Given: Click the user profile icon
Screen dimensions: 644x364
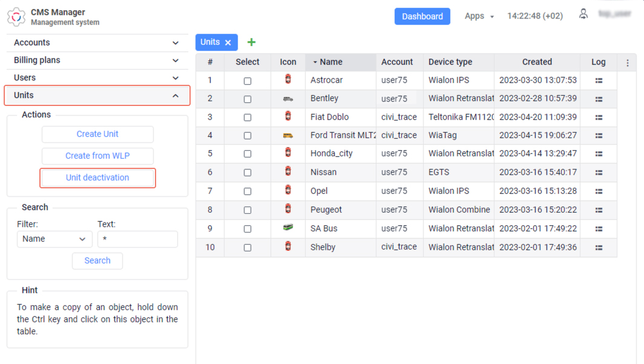Looking at the screenshot, I should coord(583,14).
